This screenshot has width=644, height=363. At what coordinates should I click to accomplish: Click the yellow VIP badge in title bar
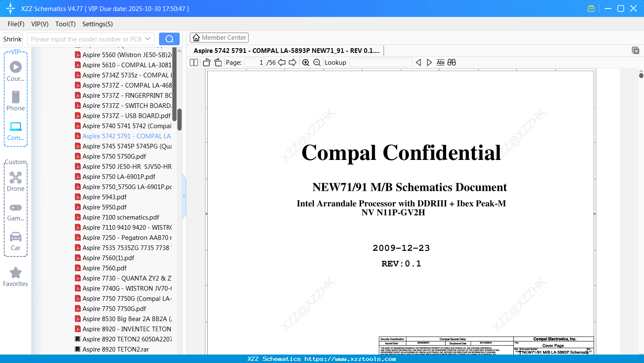[x=591, y=8]
